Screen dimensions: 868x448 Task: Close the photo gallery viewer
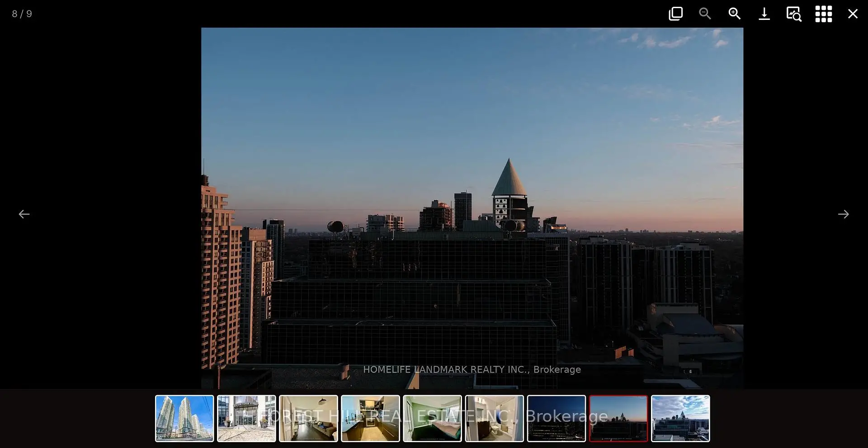(x=853, y=14)
